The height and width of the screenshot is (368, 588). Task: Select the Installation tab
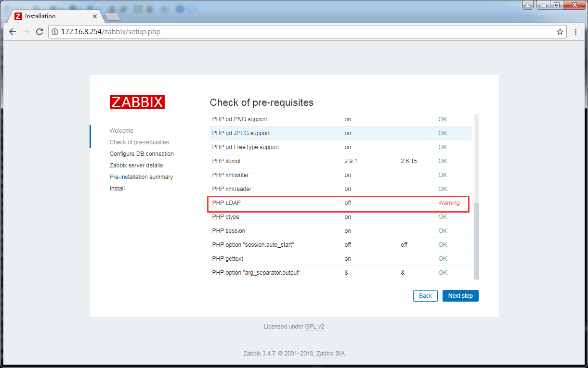[x=53, y=16]
